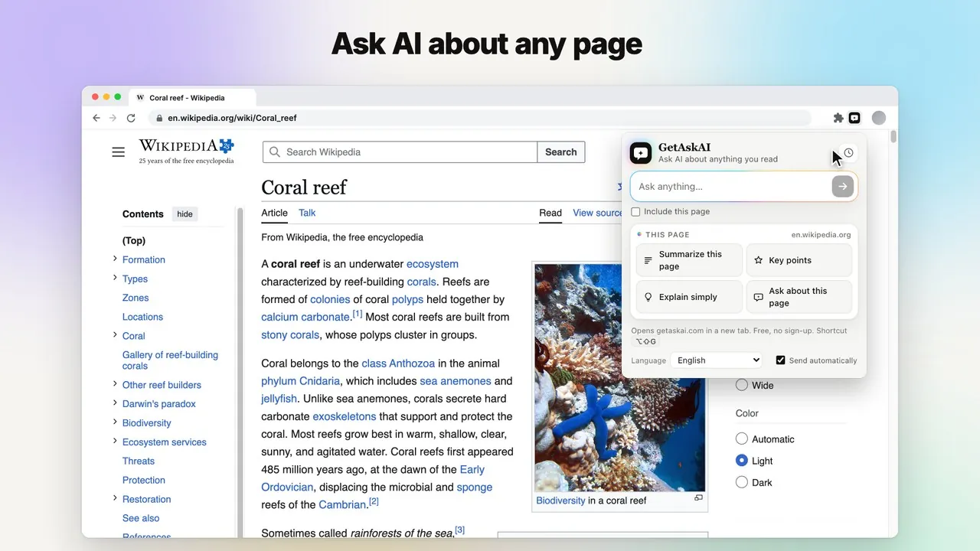980x551 pixels.
Task: Click the Wikipedia Search button
Action: [561, 152]
